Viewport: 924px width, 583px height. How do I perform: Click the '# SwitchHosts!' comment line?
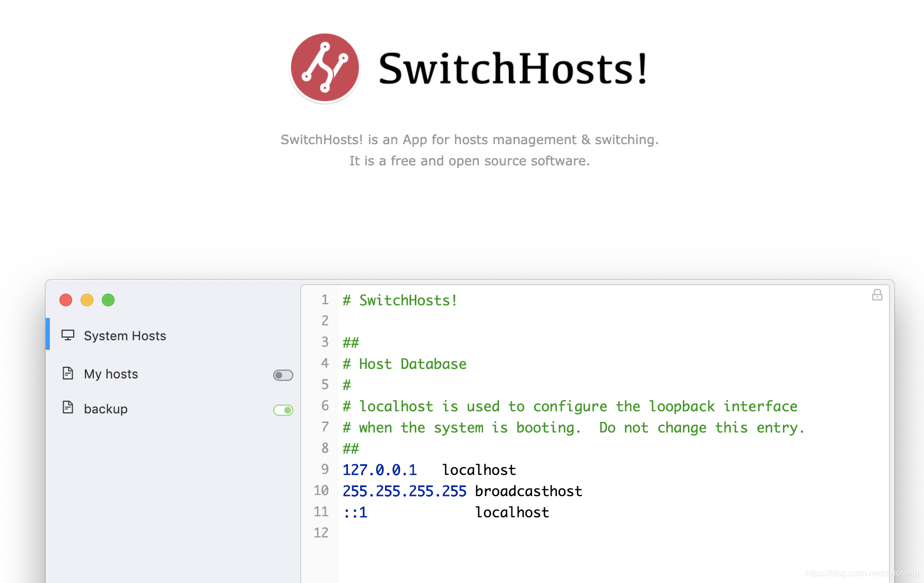[399, 301]
